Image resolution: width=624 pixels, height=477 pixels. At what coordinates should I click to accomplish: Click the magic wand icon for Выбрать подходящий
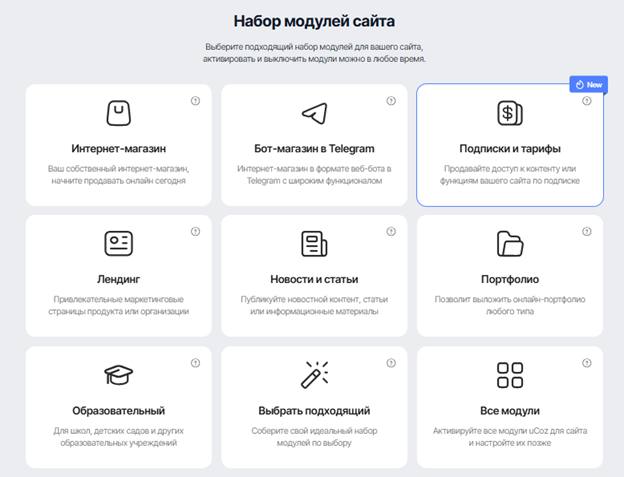[x=314, y=375]
